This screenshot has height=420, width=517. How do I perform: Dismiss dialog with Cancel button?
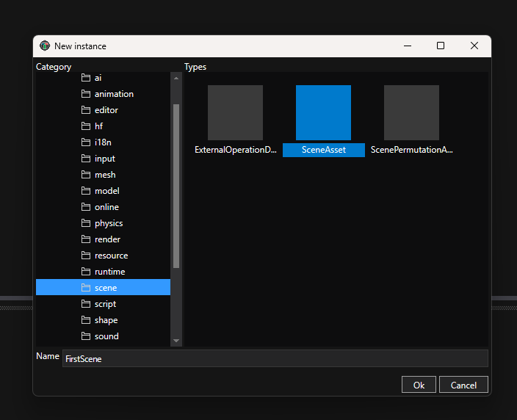(463, 385)
